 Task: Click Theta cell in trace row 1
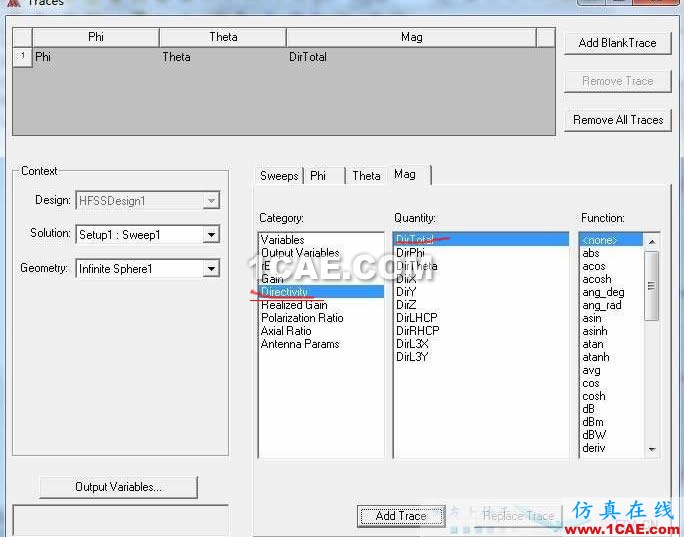[223, 57]
